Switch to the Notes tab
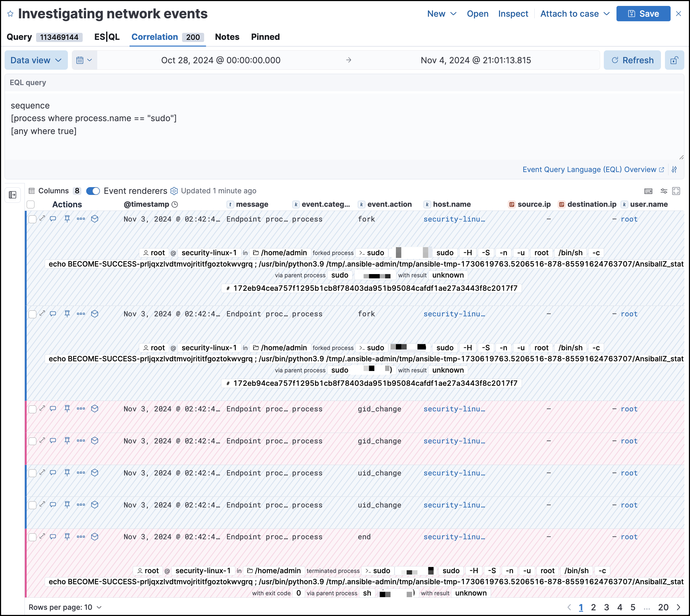 pos(227,37)
